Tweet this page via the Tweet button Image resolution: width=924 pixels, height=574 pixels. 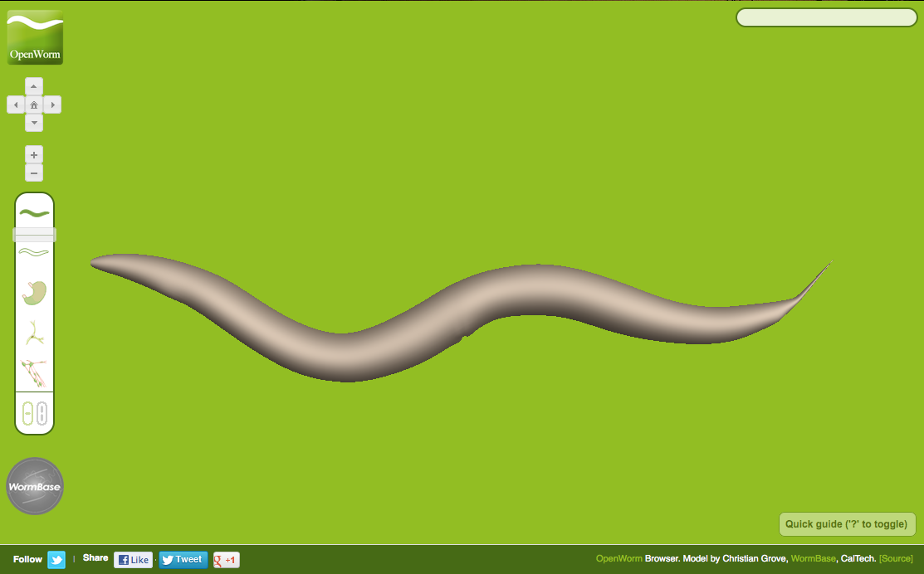(x=183, y=559)
